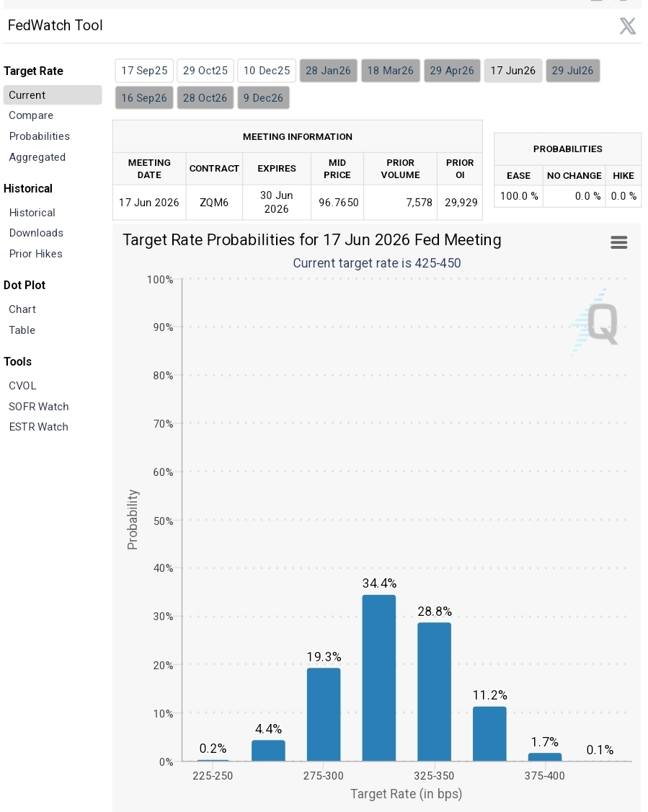The image size is (648, 812).
Task: Switch to the 9 Dec26 meeting
Action: click(x=263, y=98)
